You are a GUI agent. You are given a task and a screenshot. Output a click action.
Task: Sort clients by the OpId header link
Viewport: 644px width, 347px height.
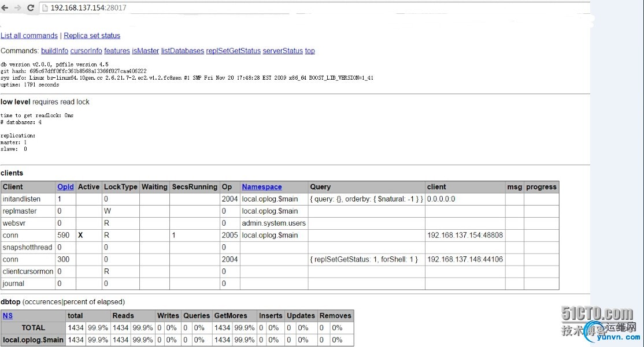pos(65,187)
